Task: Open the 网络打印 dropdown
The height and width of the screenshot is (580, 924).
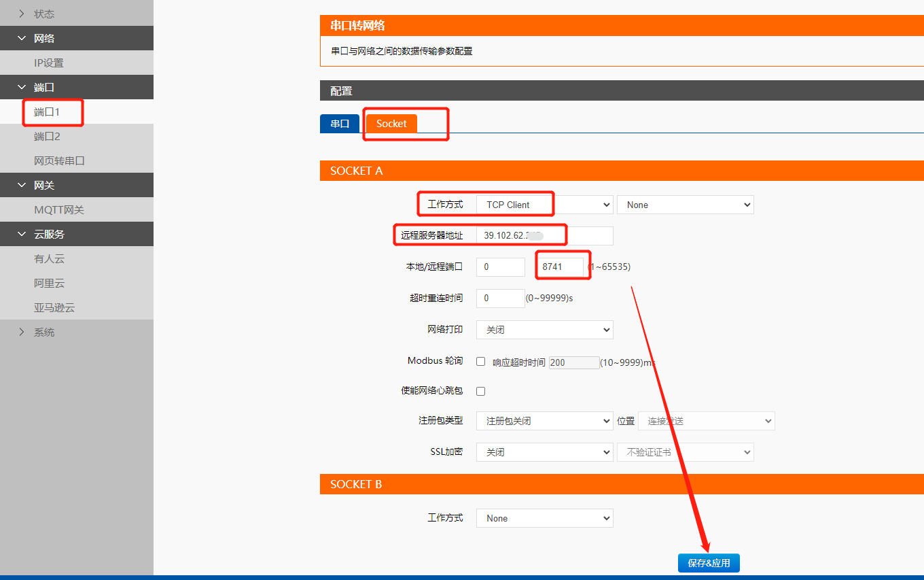Action: [x=544, y=330]
